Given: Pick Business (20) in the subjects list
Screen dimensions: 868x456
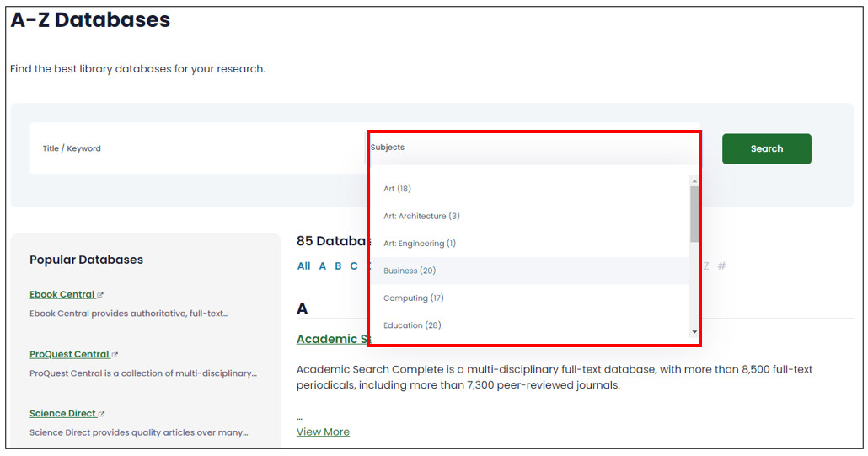Looking at the screenshot, I should [410, 271].
